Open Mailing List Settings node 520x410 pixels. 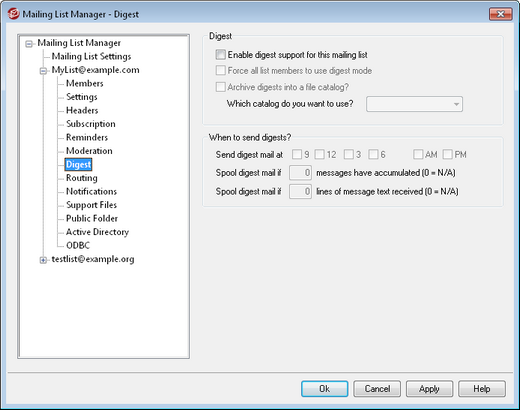coord(91,56)
